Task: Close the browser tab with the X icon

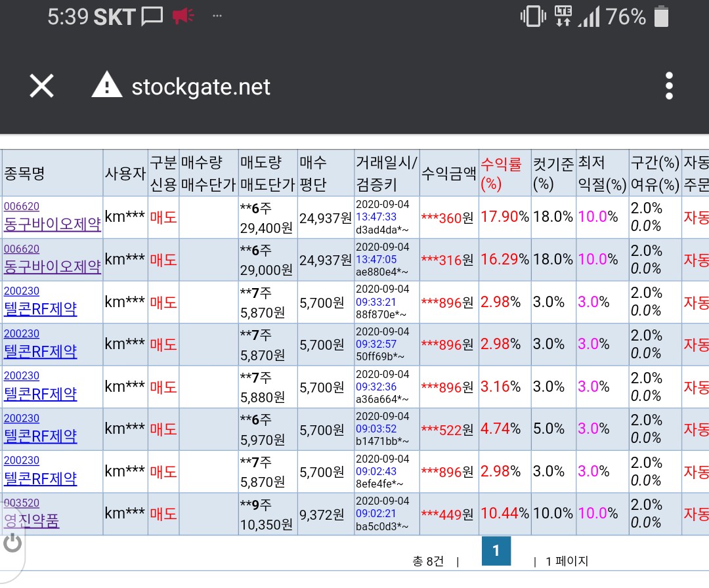Action: 42,86
